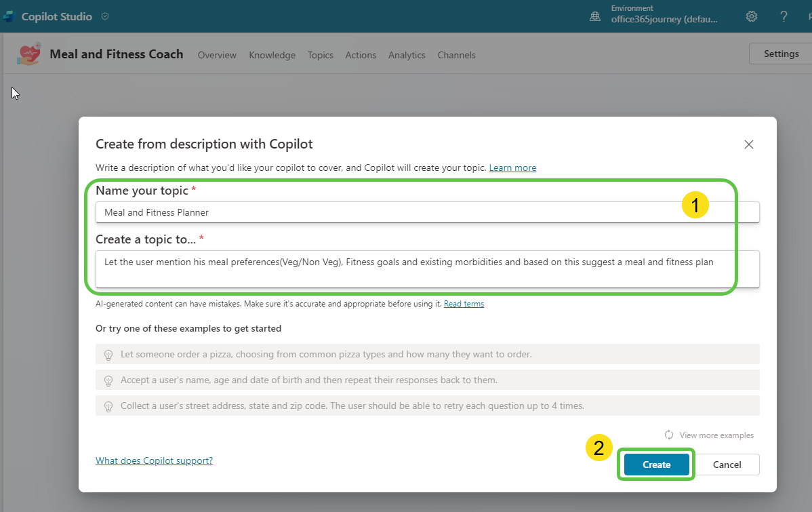Screen dimensions: 812x512
Task: Click the help question mark icon
Action: click(784, 16)
